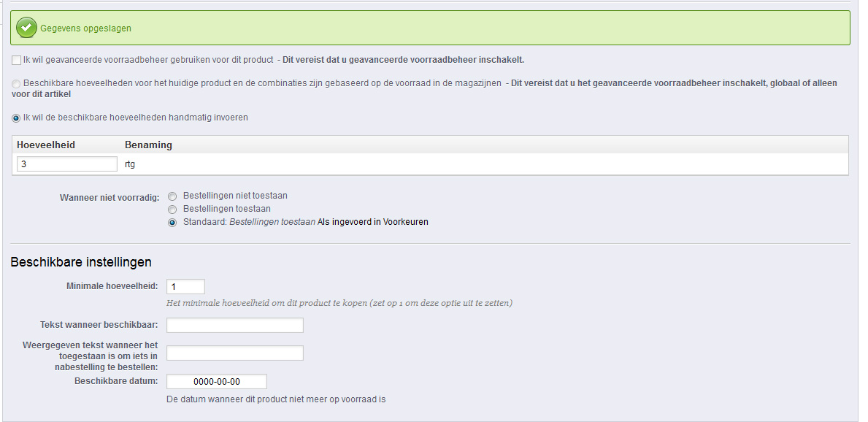
Task: Click the 'Wanneer niet voorradig:' label
Action: point(109,196)
